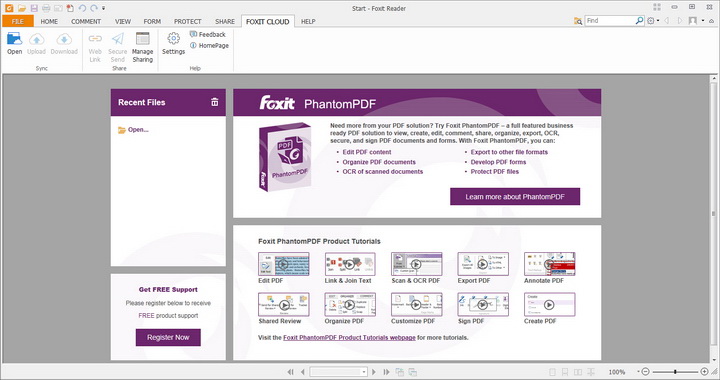
Task: Adjust the zoom slider handle in status bar
Action: tap(675, 372)
